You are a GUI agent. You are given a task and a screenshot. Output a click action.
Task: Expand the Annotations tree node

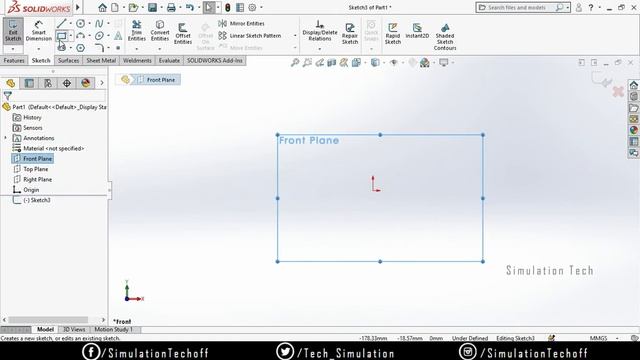[6, 138]
